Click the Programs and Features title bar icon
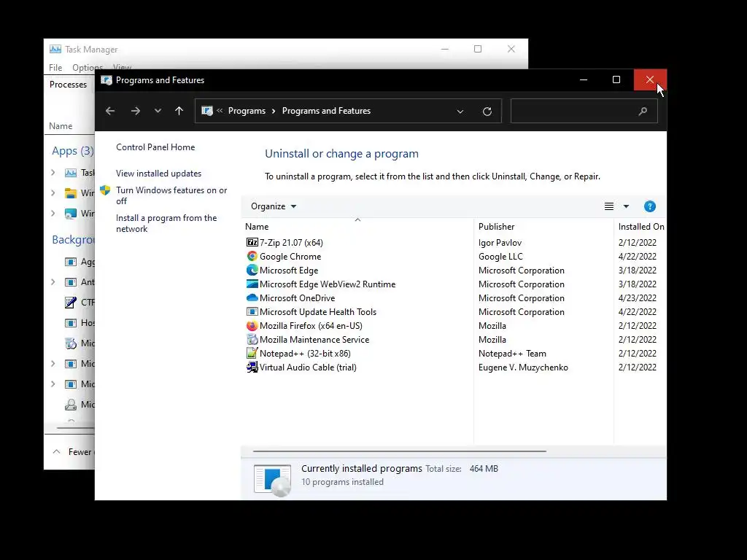 pyautogui.click(x=107, y=80)
